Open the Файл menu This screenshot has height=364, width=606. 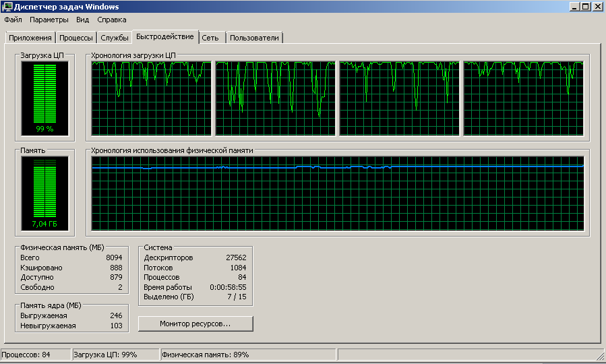tap(13, 20)
